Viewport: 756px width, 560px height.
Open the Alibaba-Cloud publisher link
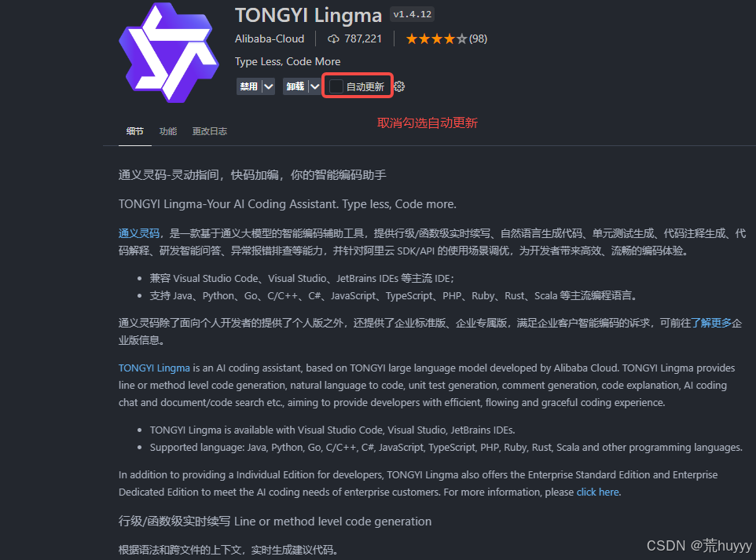tap(270, 39)
